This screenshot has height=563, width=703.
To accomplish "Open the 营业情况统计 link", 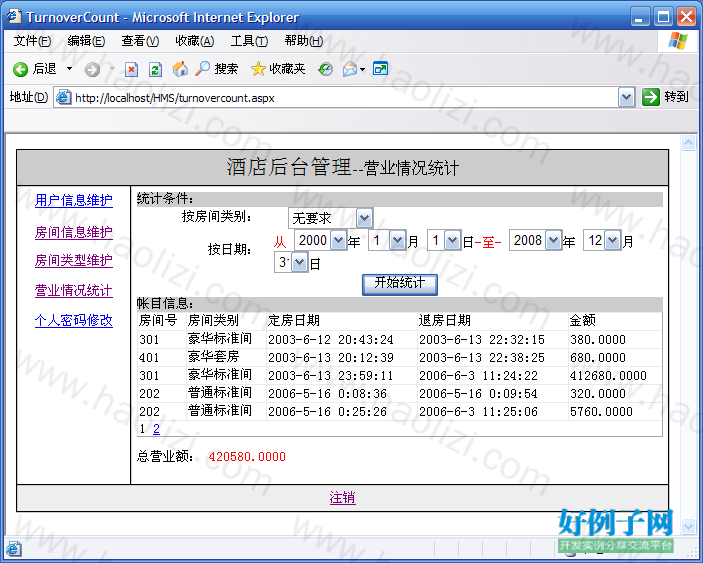I will click(74, 290).
